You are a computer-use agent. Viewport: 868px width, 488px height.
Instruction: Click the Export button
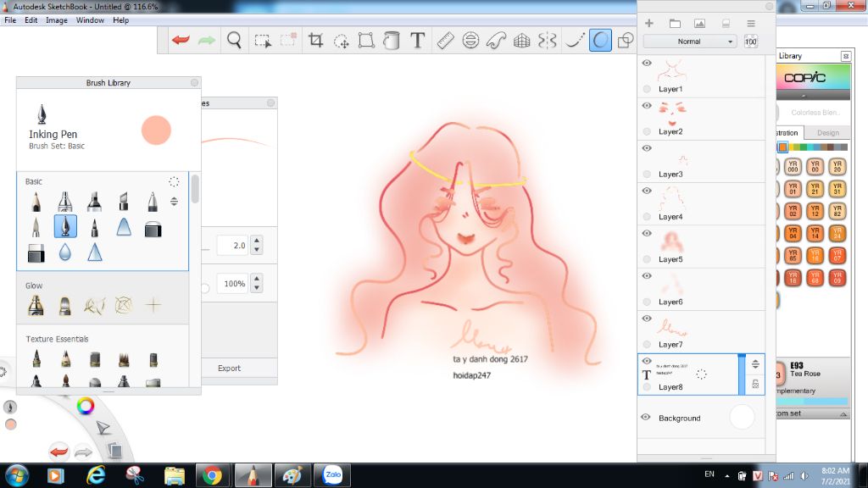click(229, 368)
